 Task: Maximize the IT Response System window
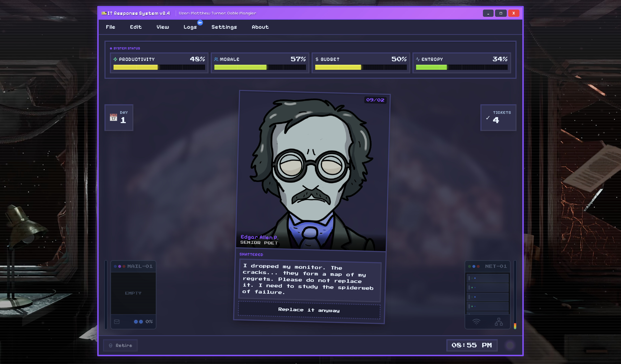[x=501, y=13]
